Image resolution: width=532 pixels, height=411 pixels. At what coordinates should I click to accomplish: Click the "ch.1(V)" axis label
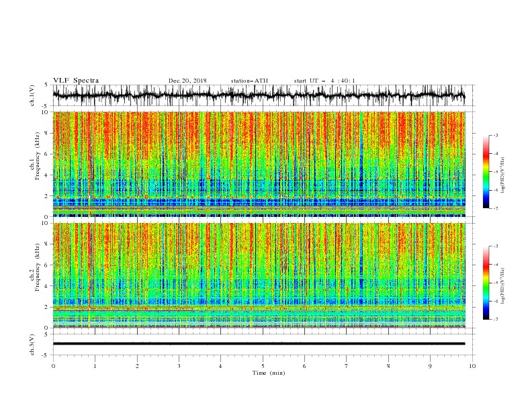click(32, 95)
